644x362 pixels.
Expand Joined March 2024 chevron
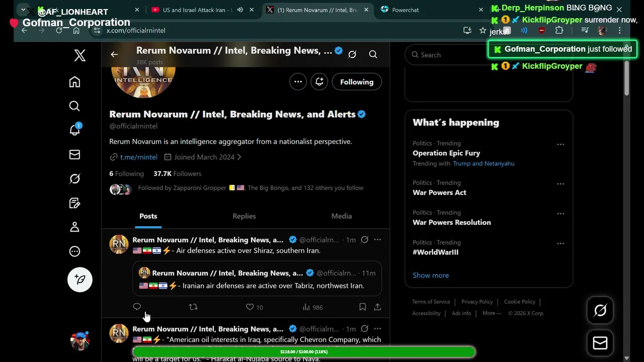pyautogui.click(x=239, y=157)
